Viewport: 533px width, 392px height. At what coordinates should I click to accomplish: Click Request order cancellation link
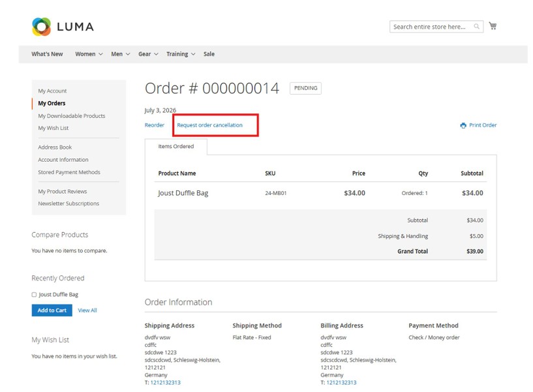(209, 125)
